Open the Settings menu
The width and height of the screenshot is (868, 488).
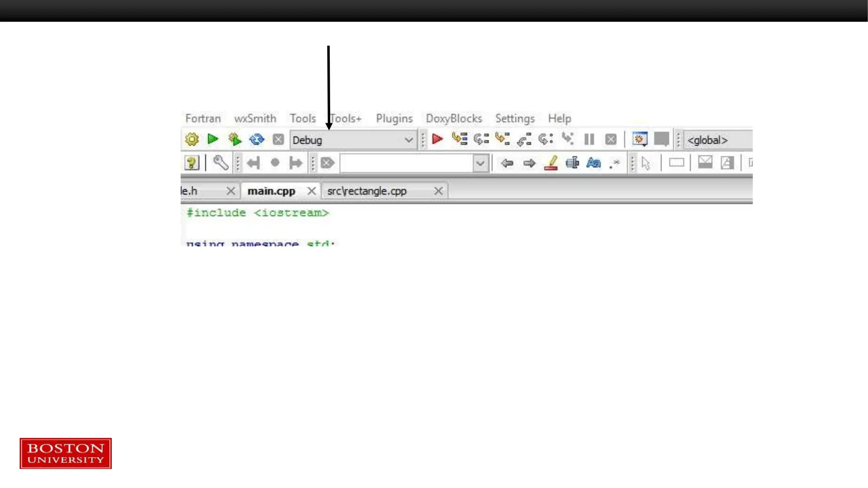click(515, 119)
